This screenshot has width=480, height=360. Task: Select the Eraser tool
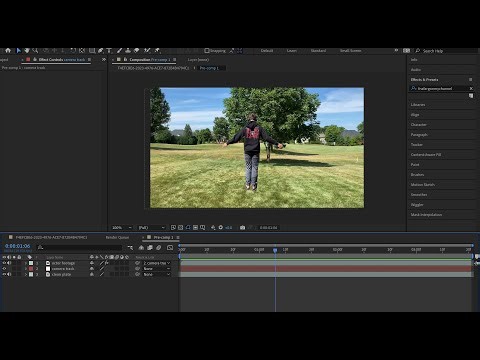(x=137, y=50)
